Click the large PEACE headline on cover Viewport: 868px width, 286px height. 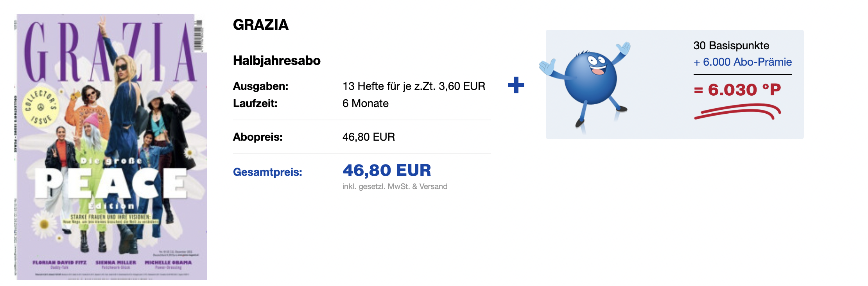point(110,183)
